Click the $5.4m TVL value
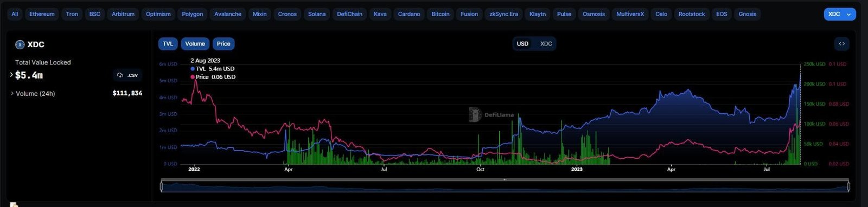 (x=29, y=75)
